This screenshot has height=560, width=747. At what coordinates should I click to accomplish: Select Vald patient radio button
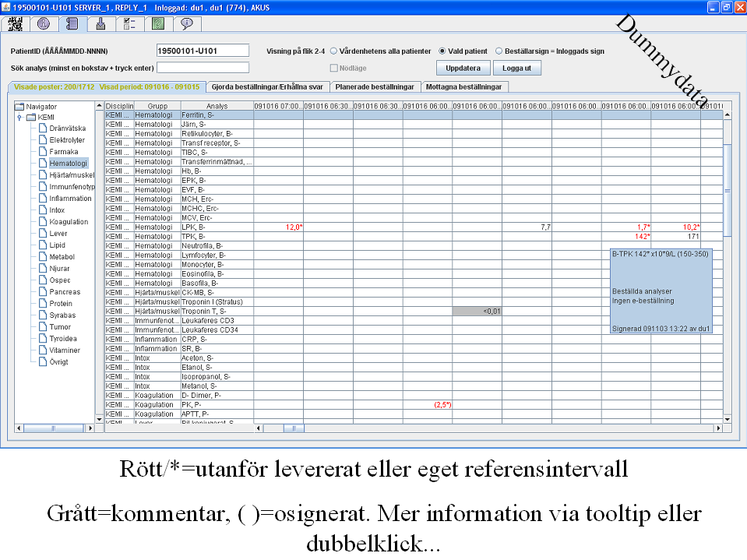[442, 51]
